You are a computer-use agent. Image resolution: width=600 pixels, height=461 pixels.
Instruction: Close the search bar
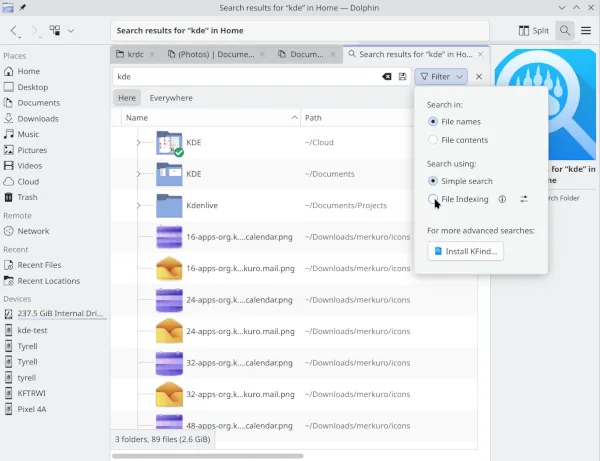point(479,77)
